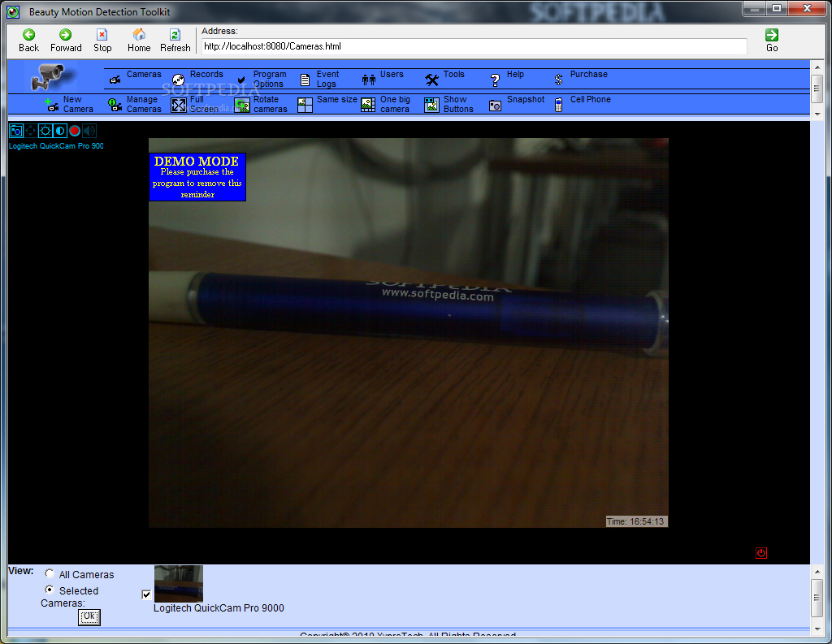
Task: Click the Users people icon
Action: tap(369, 80)
